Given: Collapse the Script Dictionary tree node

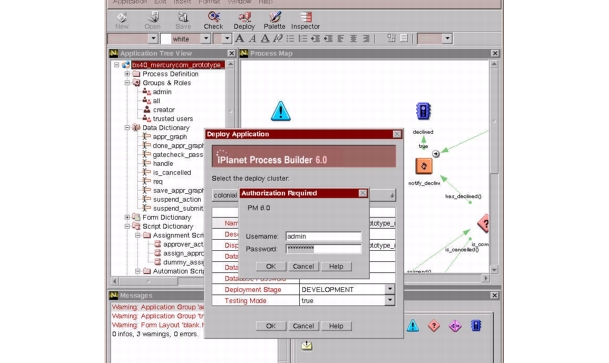Looking at the screenshot, I should coord(127,226).
